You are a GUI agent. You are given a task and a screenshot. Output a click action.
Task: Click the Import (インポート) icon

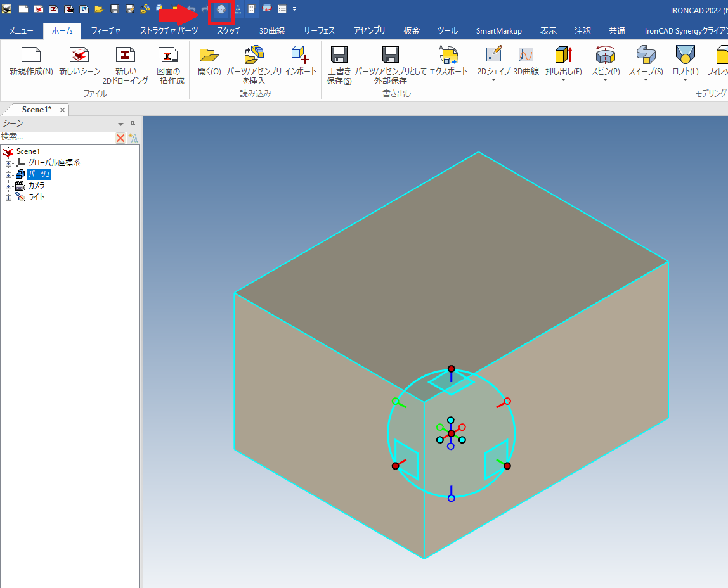(x=300, y=56)
